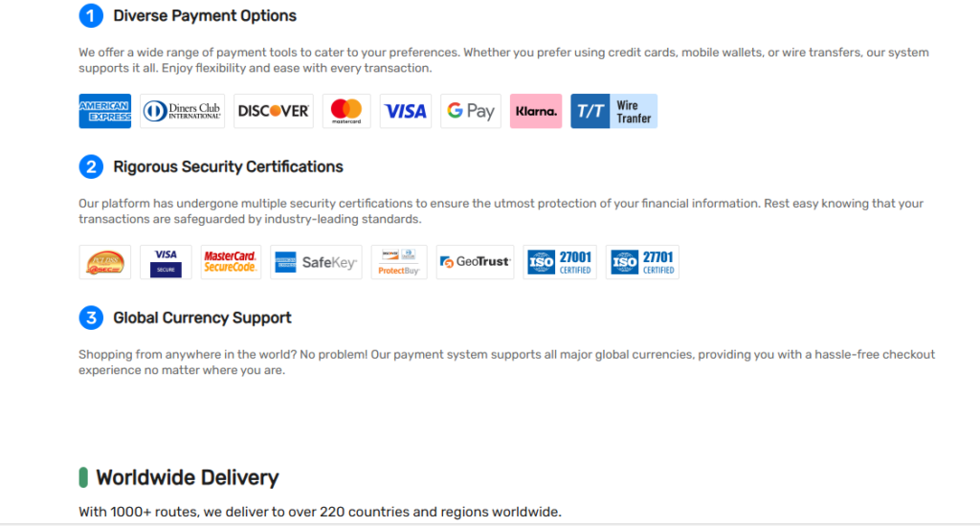
Task: Click the ISO 27001 Certified badge
Action: [x=560, y=262]
